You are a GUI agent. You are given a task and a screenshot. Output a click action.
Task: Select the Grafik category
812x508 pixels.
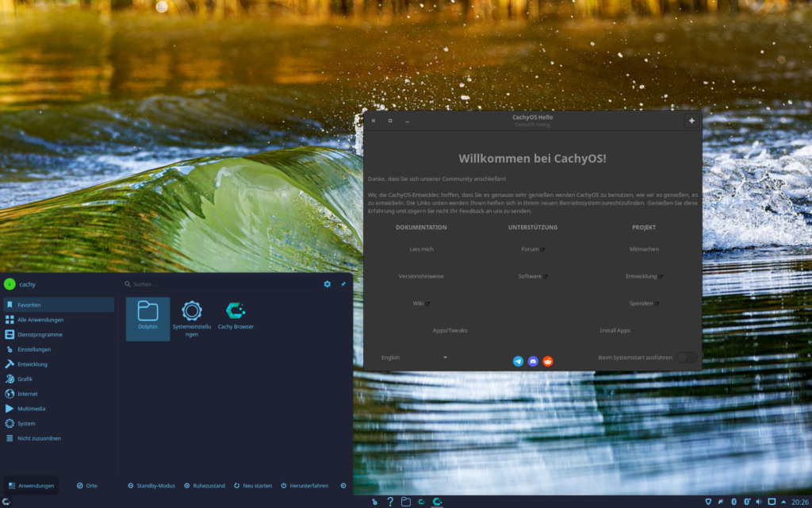pos(59,379)
